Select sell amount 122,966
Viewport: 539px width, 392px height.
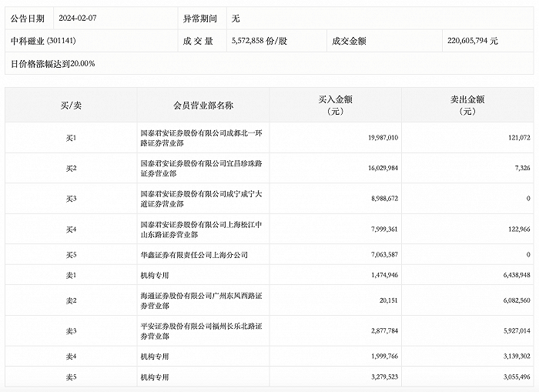[519, 229]
